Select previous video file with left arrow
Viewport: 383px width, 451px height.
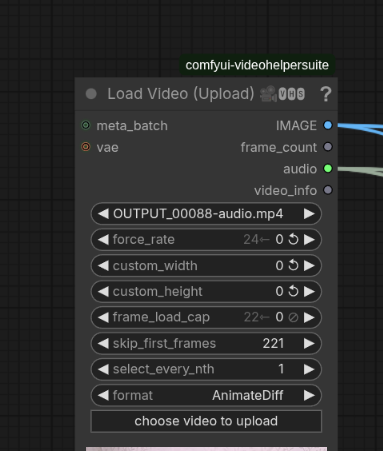103,214
